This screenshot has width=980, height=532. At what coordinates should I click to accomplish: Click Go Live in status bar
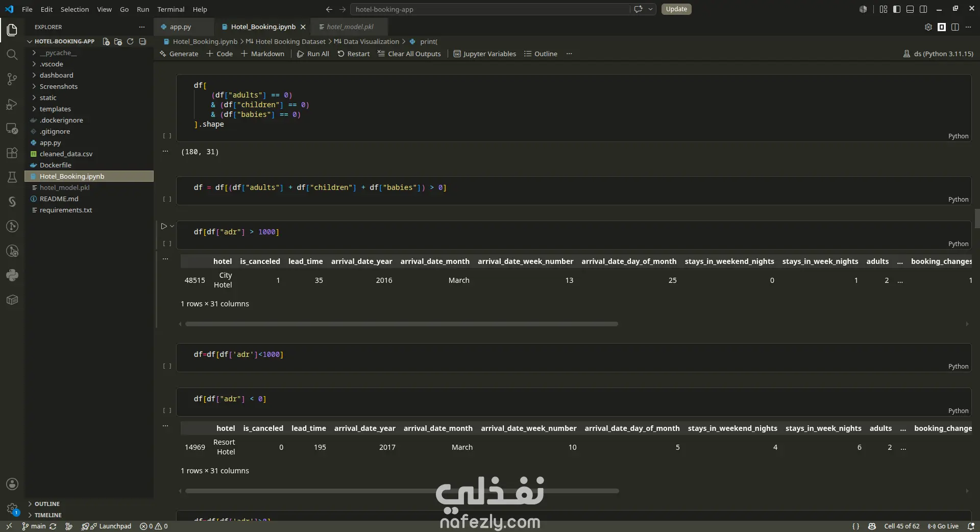pos(943,526)
